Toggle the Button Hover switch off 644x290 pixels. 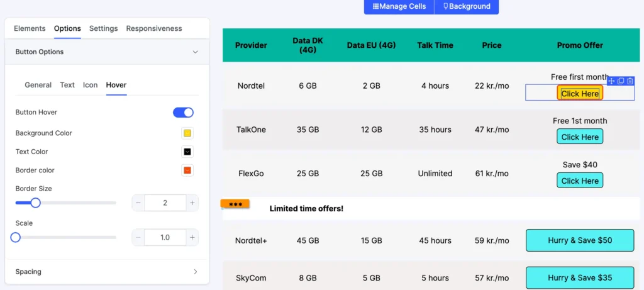183,113
